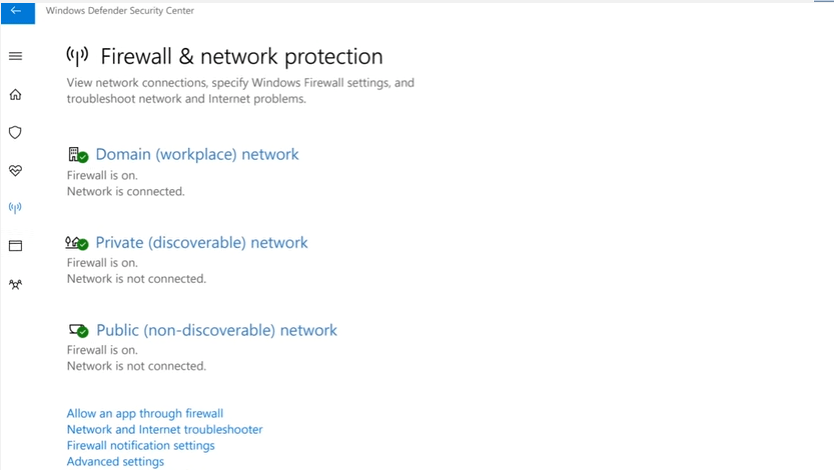Click the Private network house icon
This screenshot has width=834, height=470.
[77, 243]
